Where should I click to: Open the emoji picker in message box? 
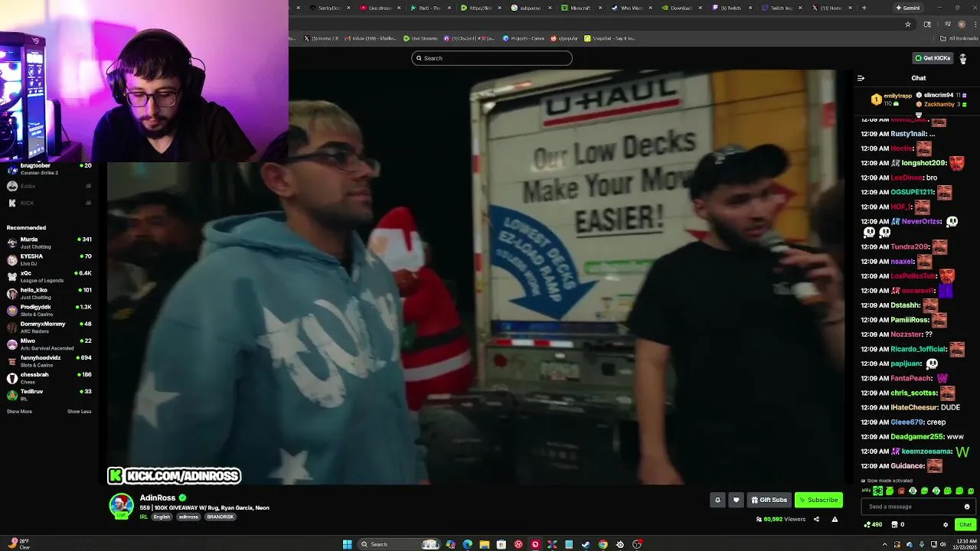[x=967, y=507]
